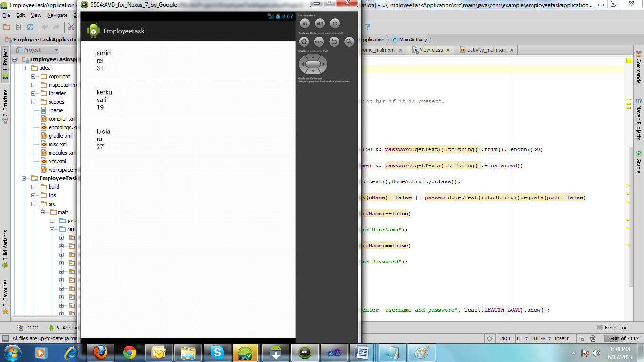Toggle Insert mode in status bar
This screenshot has width=644, height=362.
point(562,338)
